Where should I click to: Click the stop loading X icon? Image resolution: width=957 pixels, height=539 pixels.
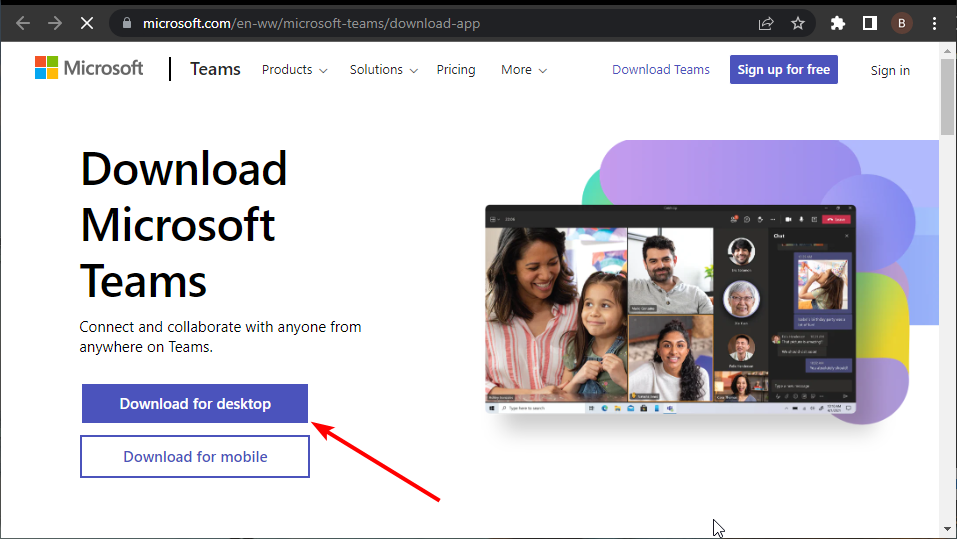(x=87, y=23)
